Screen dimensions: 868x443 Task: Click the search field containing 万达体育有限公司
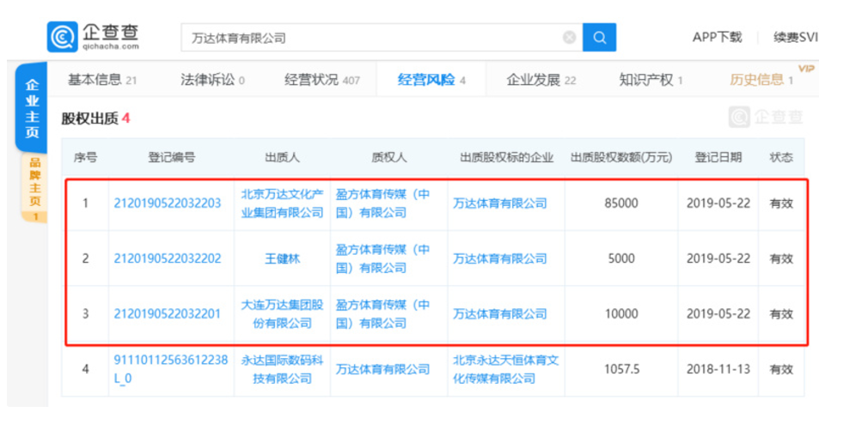tap(382, 38)
